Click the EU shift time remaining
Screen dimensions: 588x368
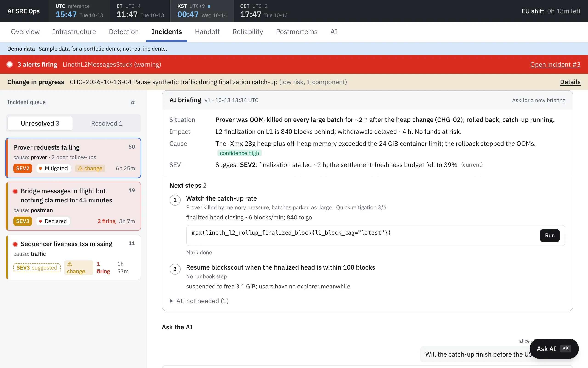click(x=551, y=11)
